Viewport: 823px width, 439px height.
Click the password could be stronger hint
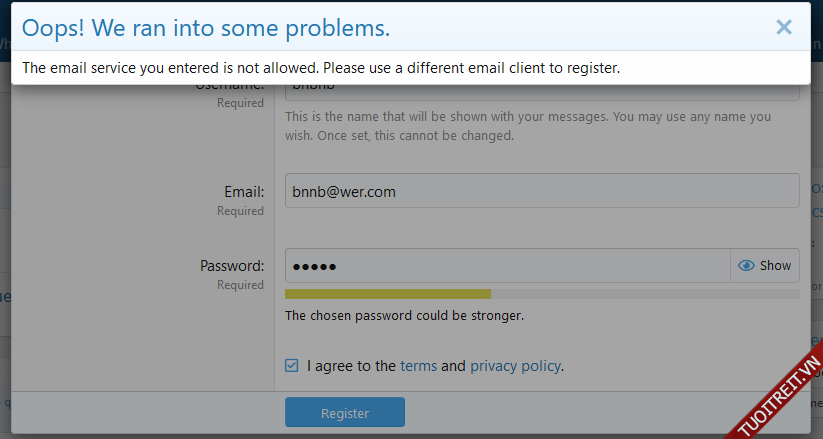[x=404, y=316]
